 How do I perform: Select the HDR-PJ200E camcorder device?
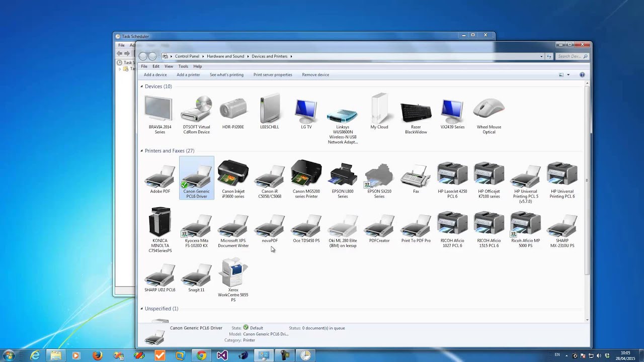point(233,112)
